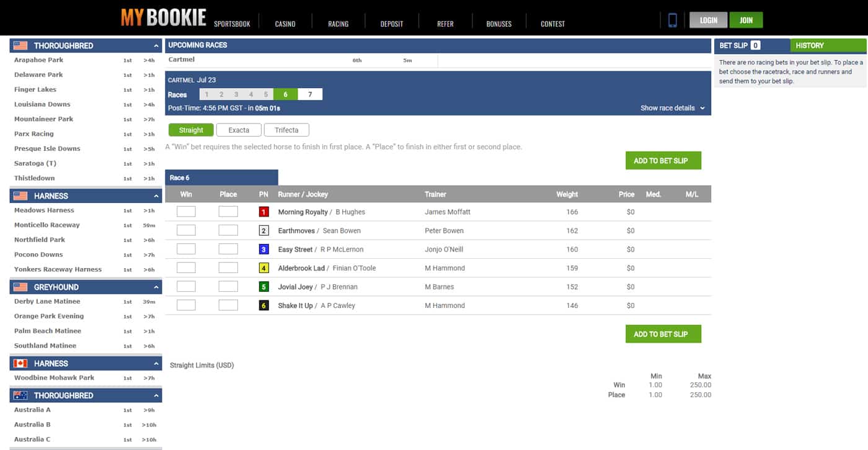Click post number 5 badge for Jovial Joey

[263, 287]
